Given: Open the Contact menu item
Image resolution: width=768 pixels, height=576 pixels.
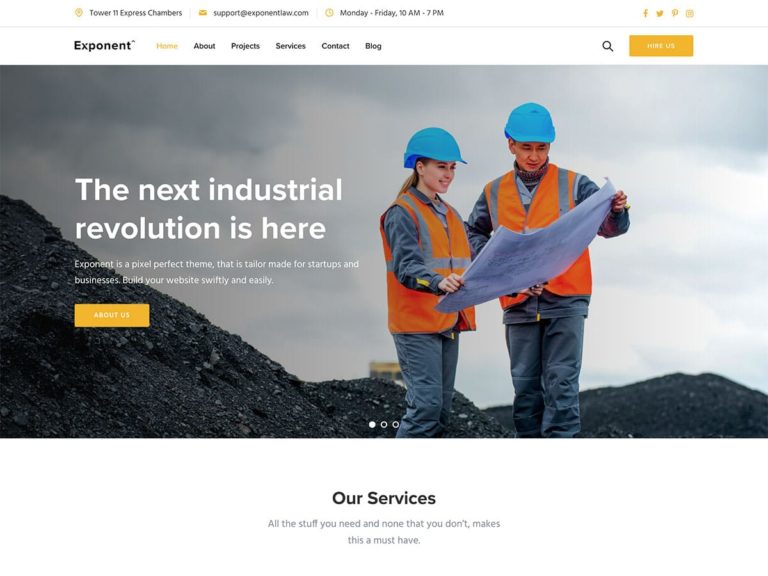Looking at the screenshot, I should click(336, 46).
